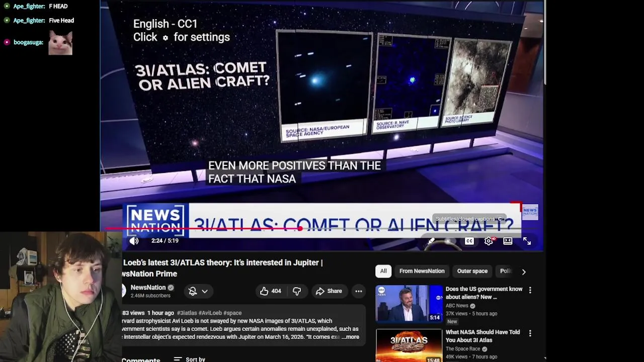
Task: Open the three-dot more actions menu
Action: [x=358, y=291]
